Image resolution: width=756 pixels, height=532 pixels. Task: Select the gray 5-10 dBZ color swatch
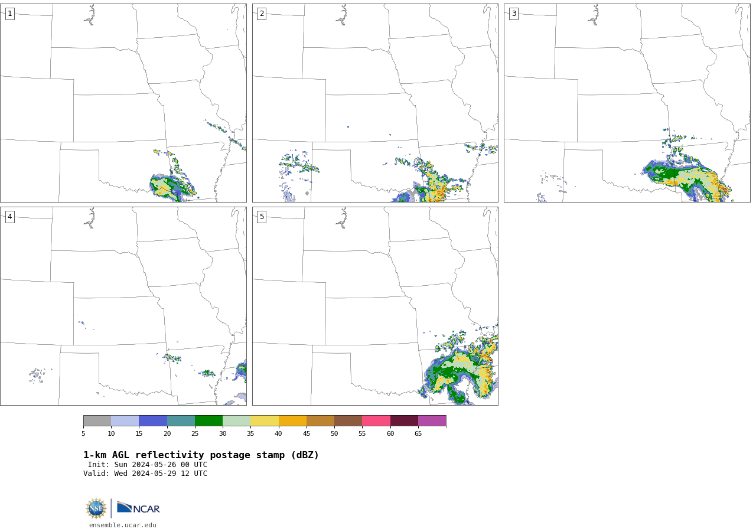97,421
